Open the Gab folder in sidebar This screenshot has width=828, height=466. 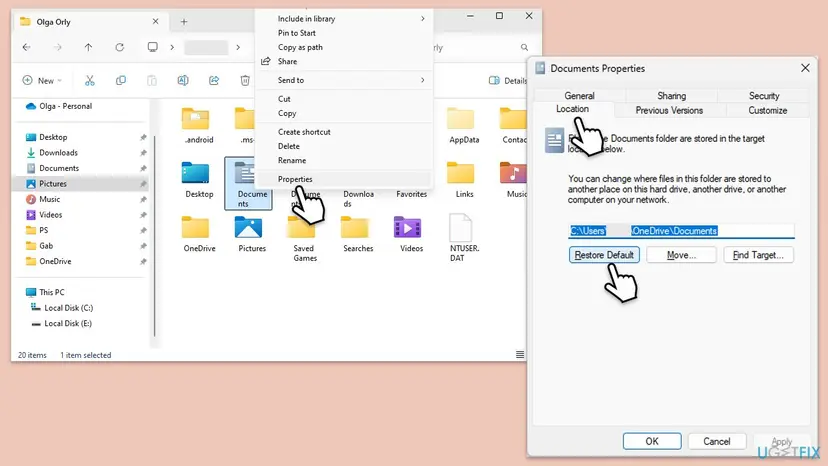pyautogui.click(x=46, y=246)
